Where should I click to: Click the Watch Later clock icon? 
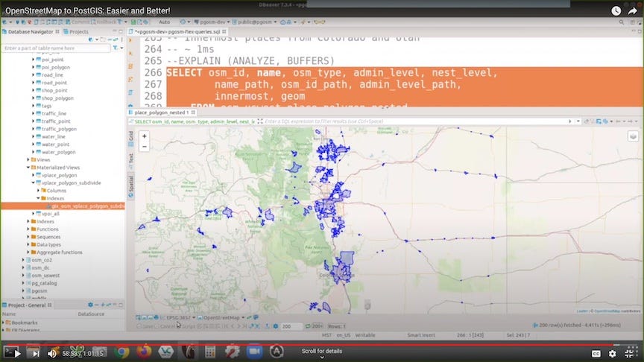coord(616,11)
